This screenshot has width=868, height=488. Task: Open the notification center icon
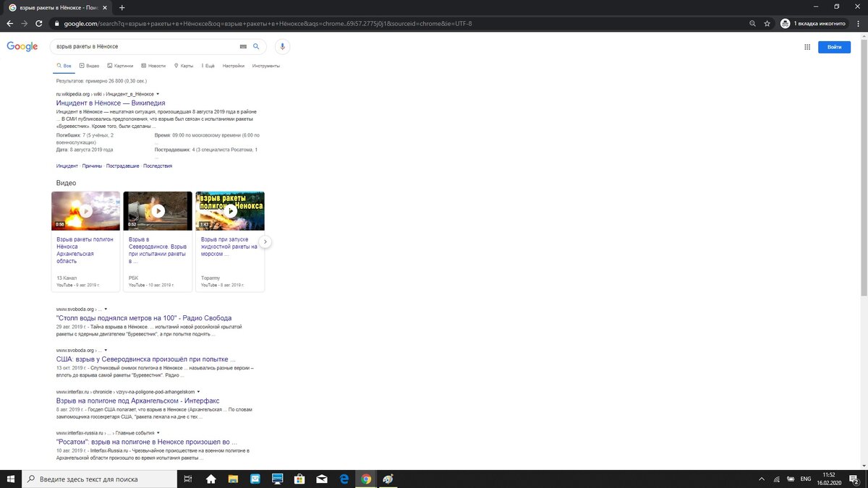[853, 479]
